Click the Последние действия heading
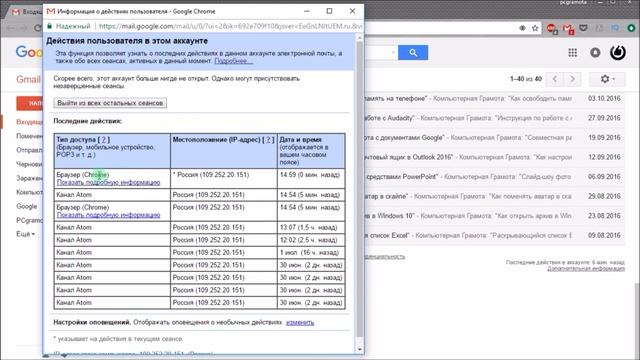The width and height of the screenshot is (640, 360). click(x=87, y=121)
